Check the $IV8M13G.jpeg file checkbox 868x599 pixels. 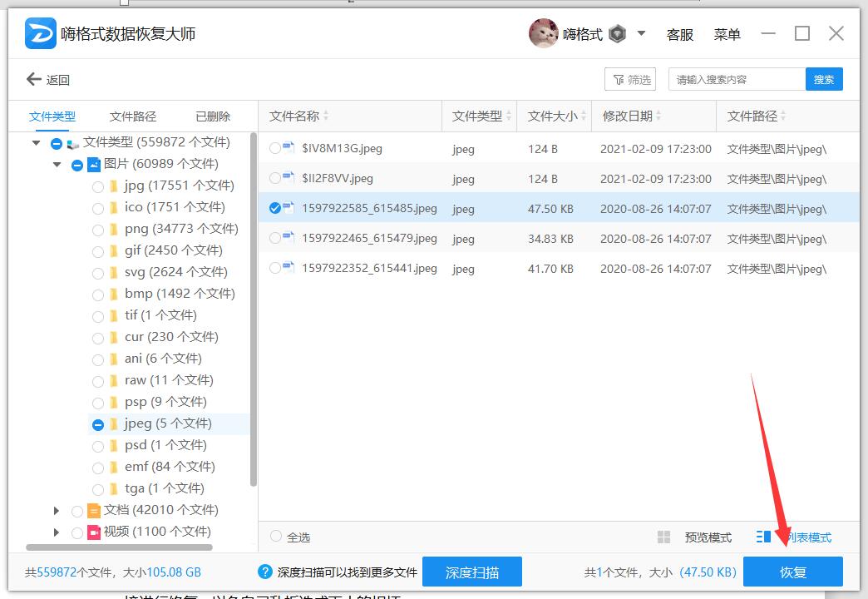pyautogui.click(x=275, y=149)
